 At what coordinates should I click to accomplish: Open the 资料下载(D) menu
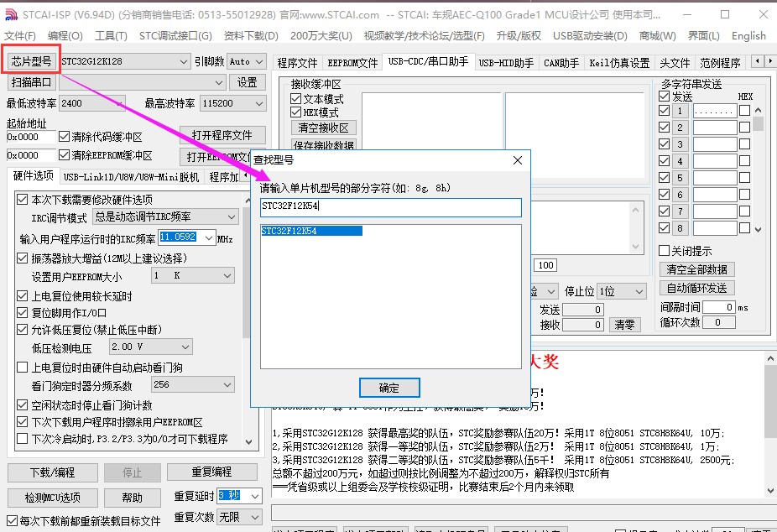[x=251, y=36]
